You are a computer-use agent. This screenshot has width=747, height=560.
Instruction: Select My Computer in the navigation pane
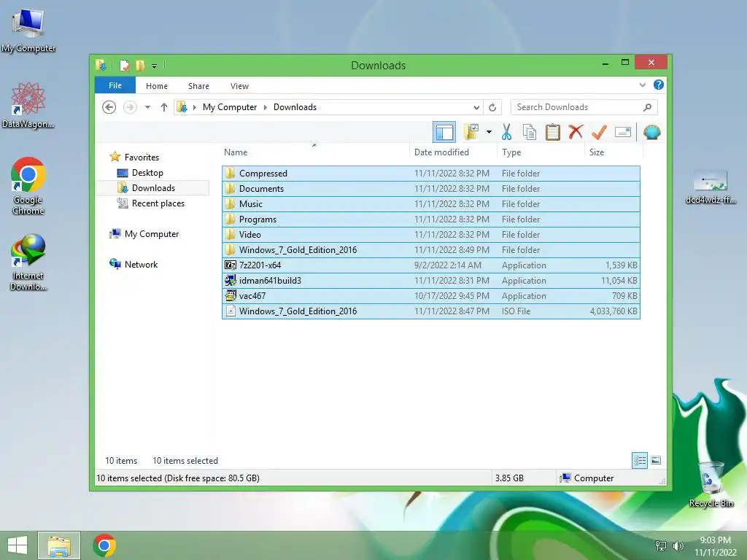point(152,234)
